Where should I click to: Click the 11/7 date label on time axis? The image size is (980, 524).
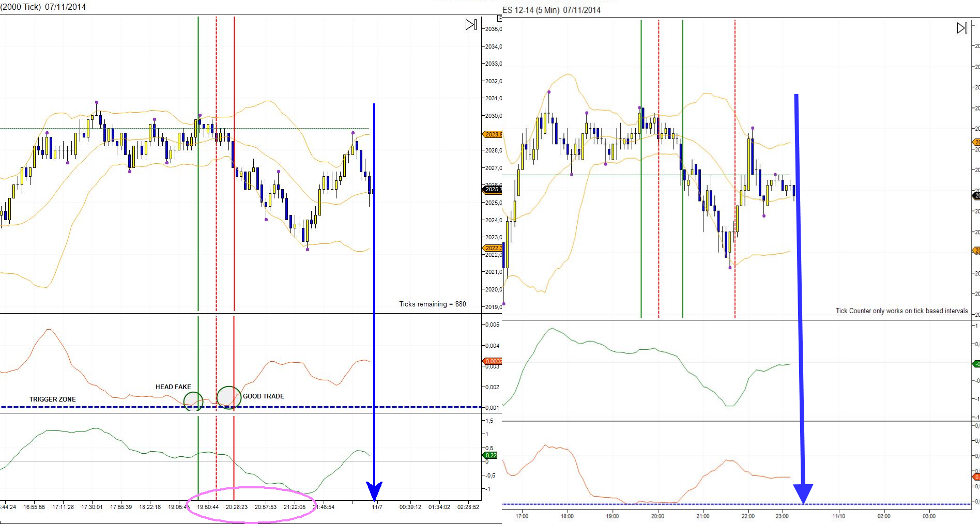[x=377, y=507]
